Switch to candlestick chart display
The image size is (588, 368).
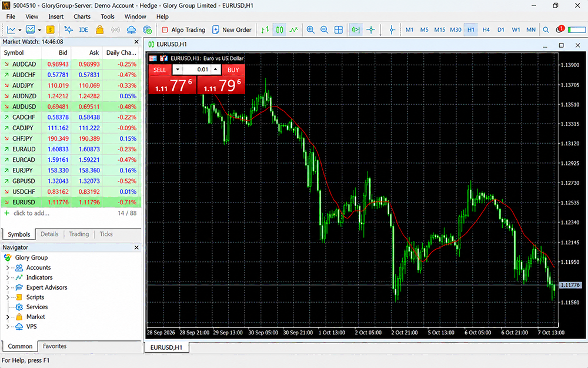click(280, 29)
